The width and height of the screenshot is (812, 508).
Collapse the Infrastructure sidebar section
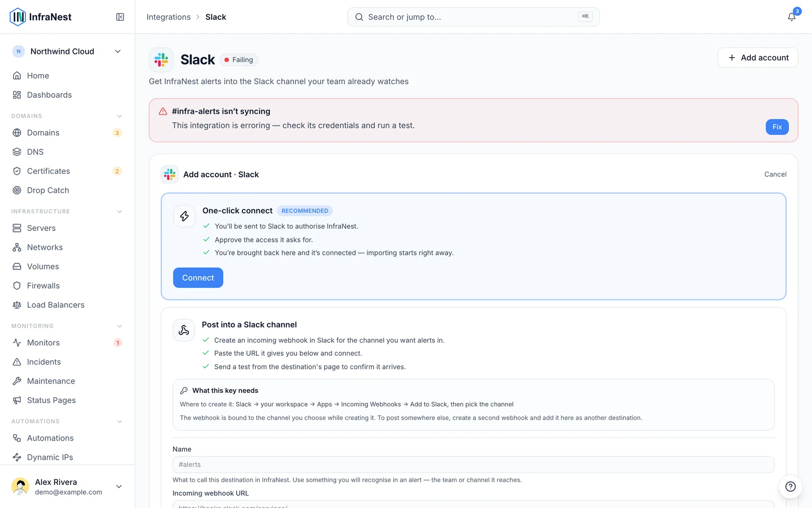tap(119, 211)
